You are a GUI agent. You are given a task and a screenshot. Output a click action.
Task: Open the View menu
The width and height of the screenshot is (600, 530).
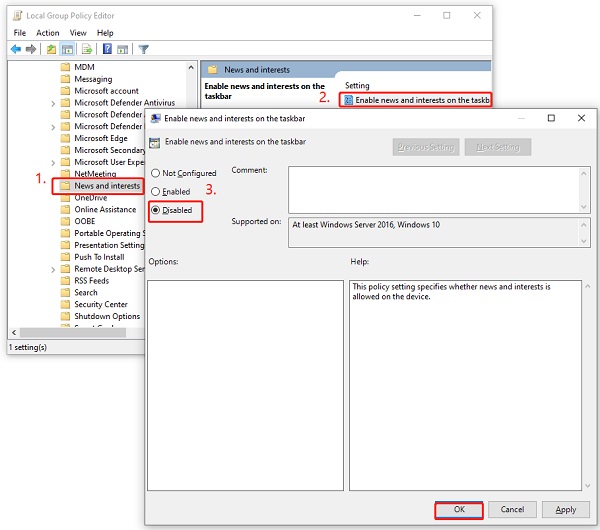[78, 33]
